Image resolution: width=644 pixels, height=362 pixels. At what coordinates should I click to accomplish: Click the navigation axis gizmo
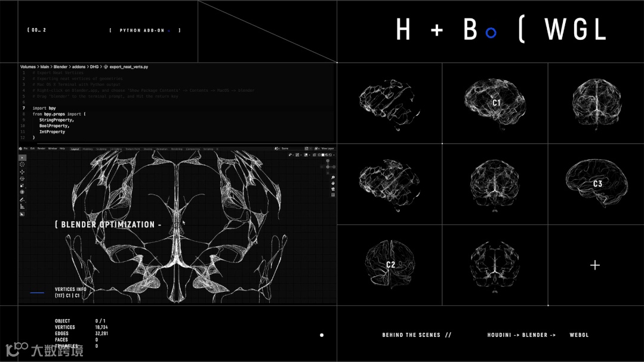(328, 166)
